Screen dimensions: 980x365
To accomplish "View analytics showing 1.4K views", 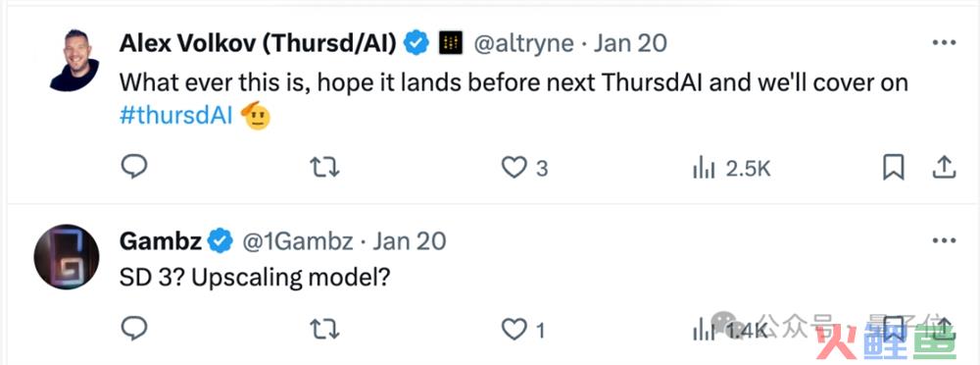I will tap(730, 330).
